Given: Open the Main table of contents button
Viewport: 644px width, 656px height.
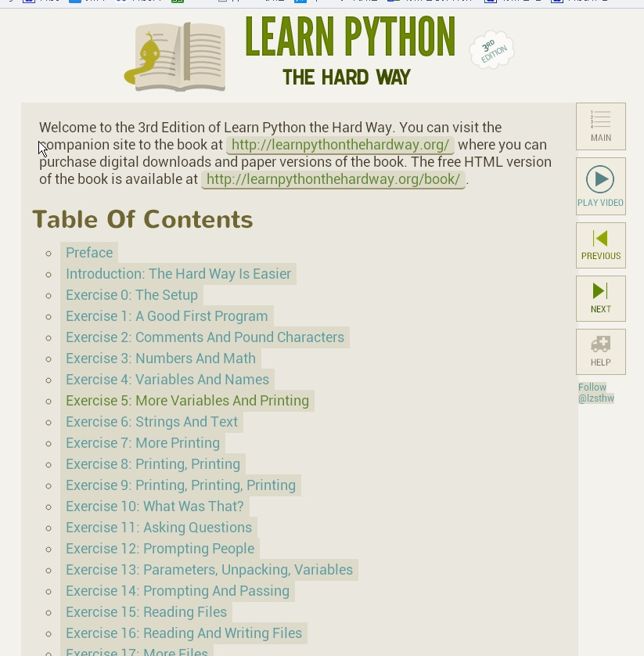Looking at the screenshot, I should 600,126.
